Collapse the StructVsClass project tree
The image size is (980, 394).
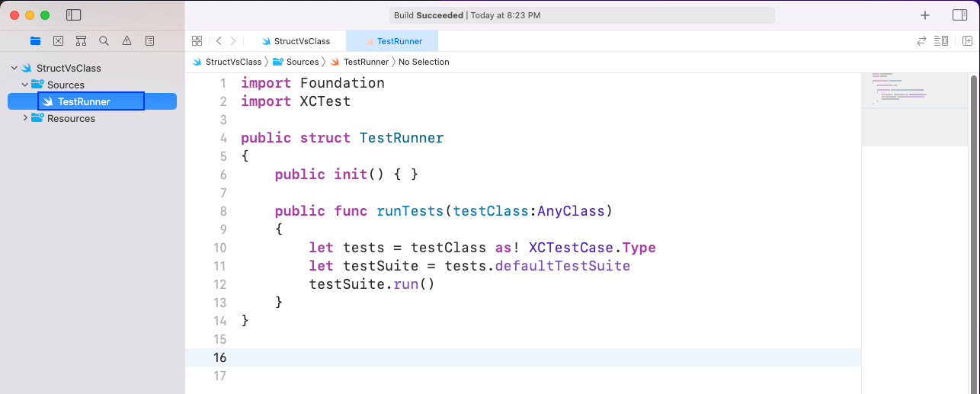pyautogui.click(x=14, y=69)
